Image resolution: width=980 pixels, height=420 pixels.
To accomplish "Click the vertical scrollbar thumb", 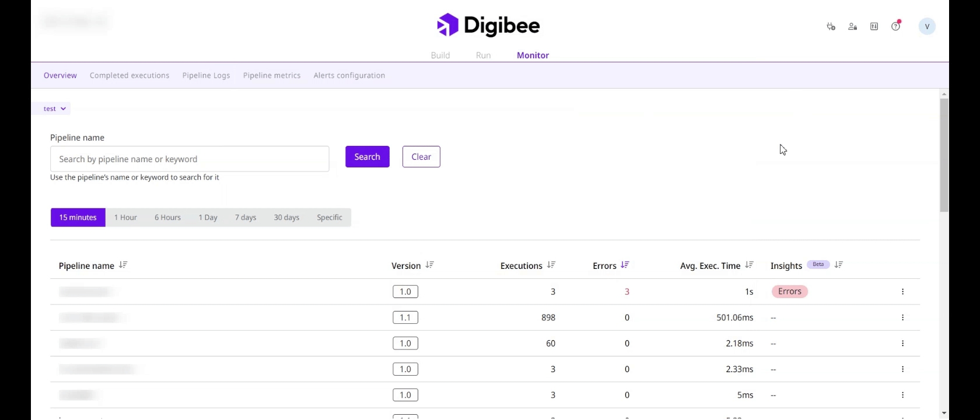I will coord(944,155).
